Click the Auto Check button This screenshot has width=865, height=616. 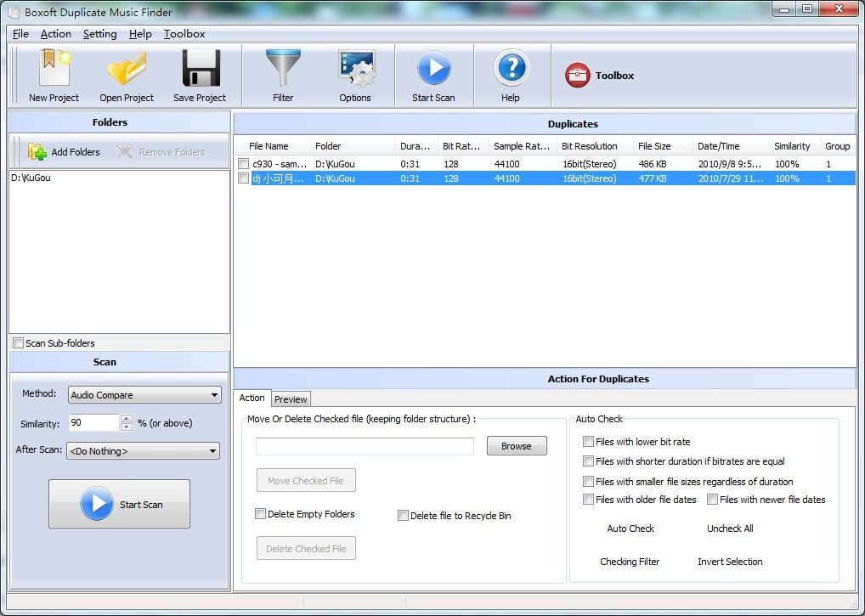point(630,528)
